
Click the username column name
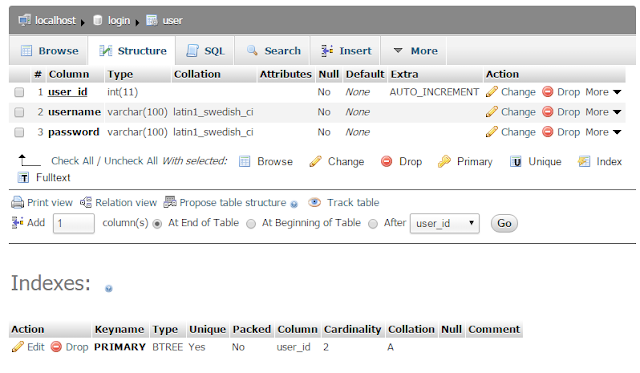[74, 112]
